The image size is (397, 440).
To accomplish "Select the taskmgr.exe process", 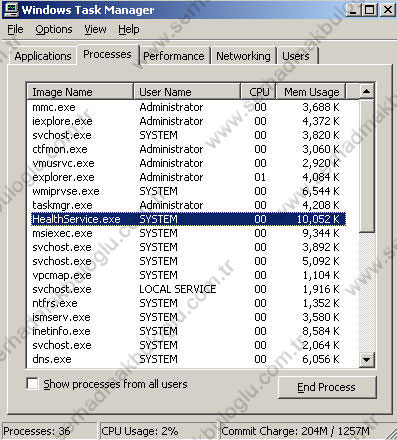I will tap(188, 205).
